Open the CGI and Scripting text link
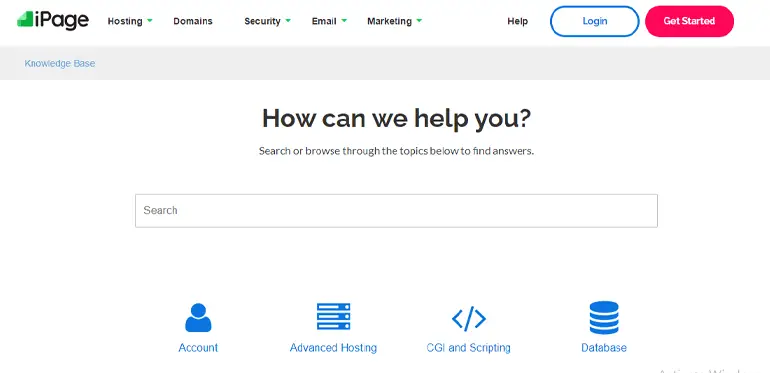 point(468,347)
